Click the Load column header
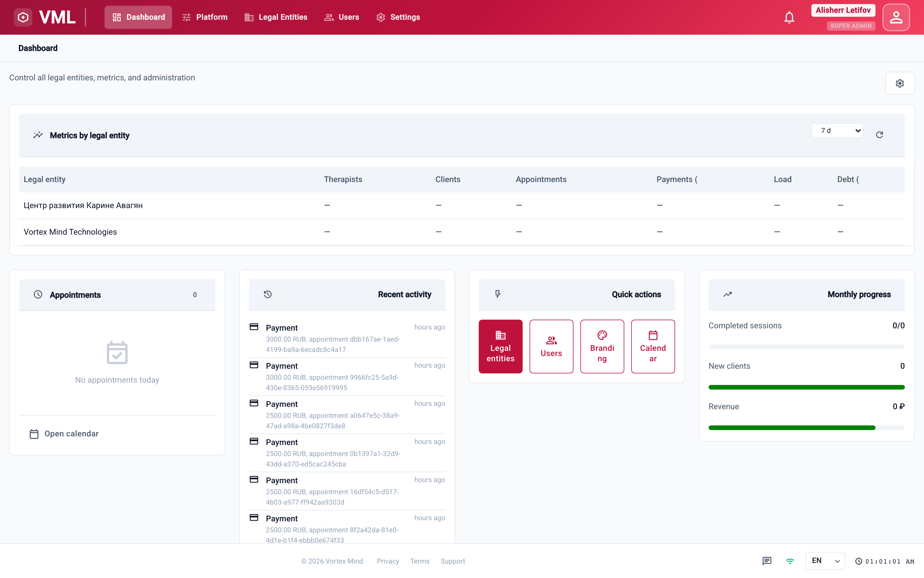Screen dimensions: 924x578 click(782, 179)
